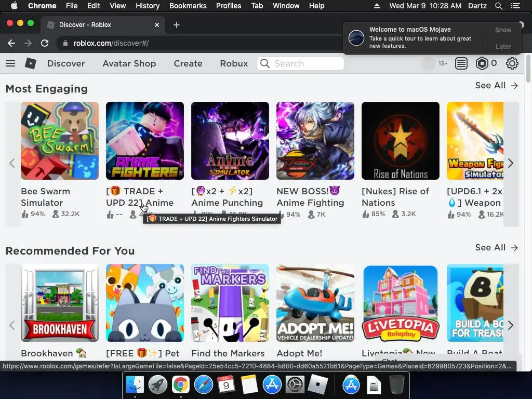Close the Discover - Roblox tab
This screenshot has height=399, width=532.
tap(157, 25)
